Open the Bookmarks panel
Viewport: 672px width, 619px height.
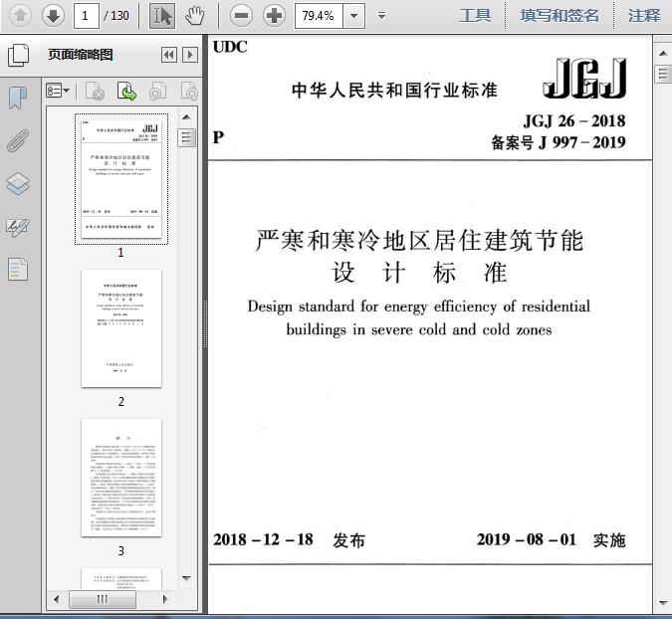(18, 99)
